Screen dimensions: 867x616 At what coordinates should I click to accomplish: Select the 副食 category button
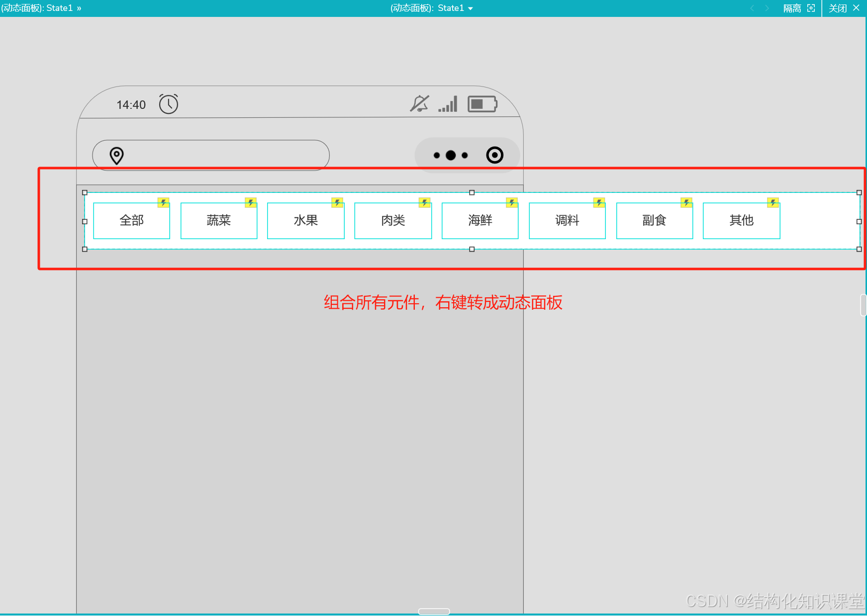(655, 221)
